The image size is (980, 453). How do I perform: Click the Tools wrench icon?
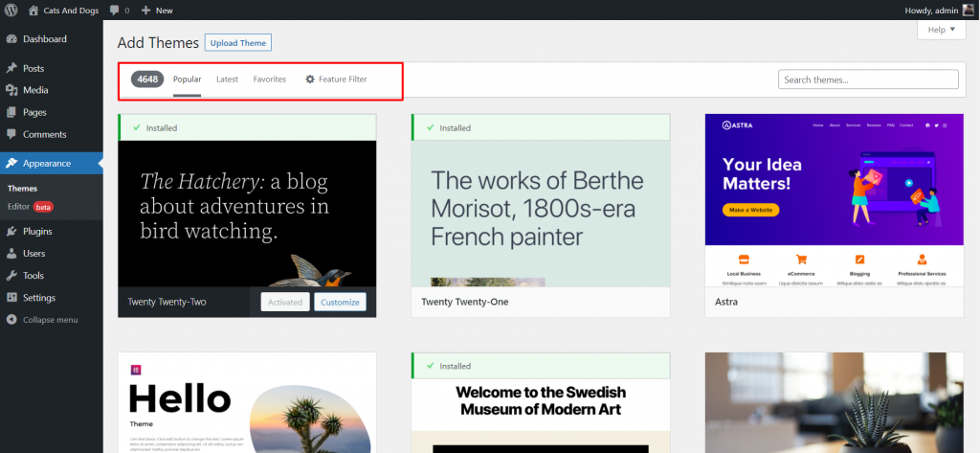11,275
